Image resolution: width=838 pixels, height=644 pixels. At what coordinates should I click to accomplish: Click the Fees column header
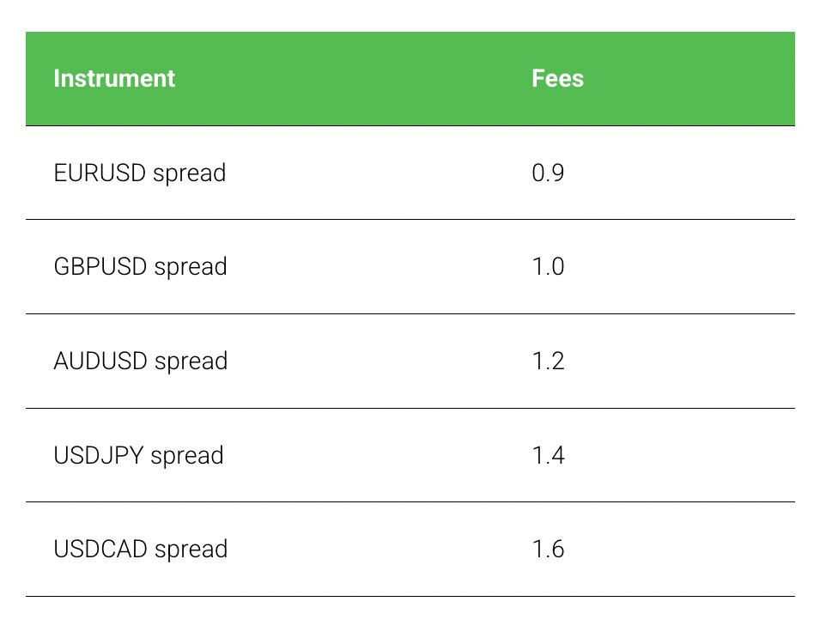tap(557, 79)
